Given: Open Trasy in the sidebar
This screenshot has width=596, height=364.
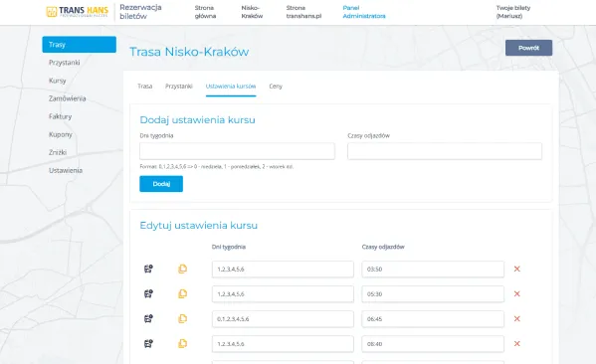Looking at the screenshot, I should (79, 45).
